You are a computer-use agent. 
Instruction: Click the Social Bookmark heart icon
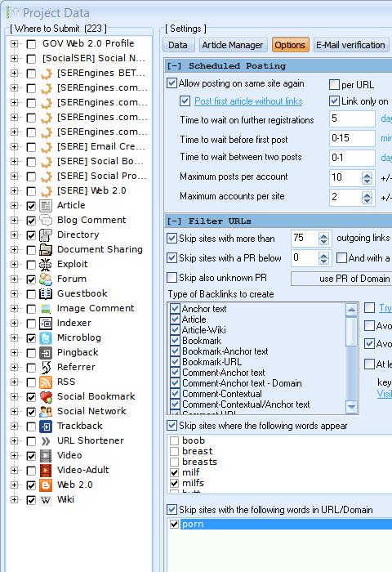click(46, 396)
